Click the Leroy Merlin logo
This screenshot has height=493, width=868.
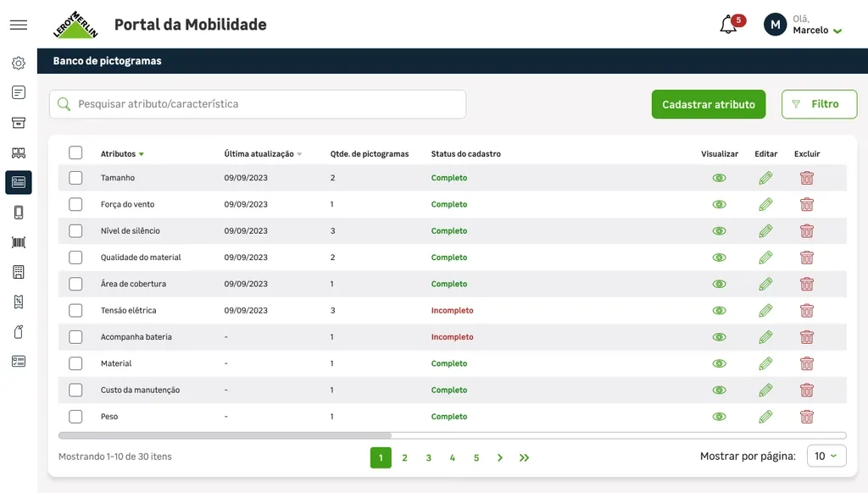pyautogui.click(x=75, y=25)
